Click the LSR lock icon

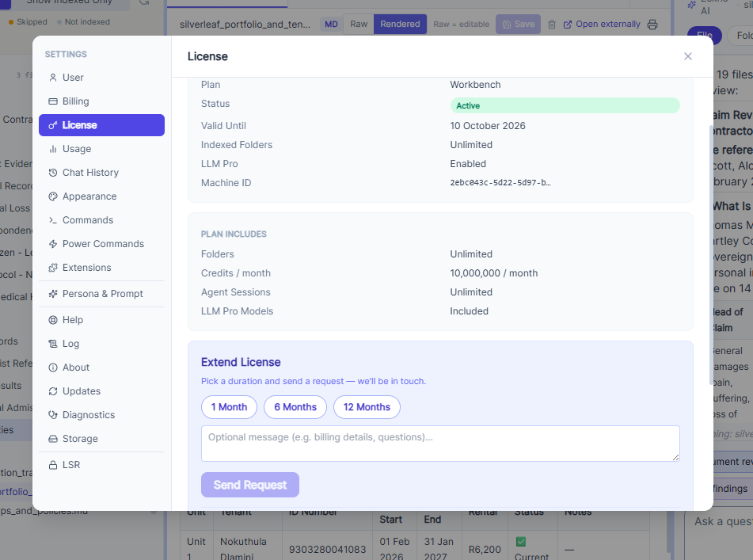click(x=53, y=465)
